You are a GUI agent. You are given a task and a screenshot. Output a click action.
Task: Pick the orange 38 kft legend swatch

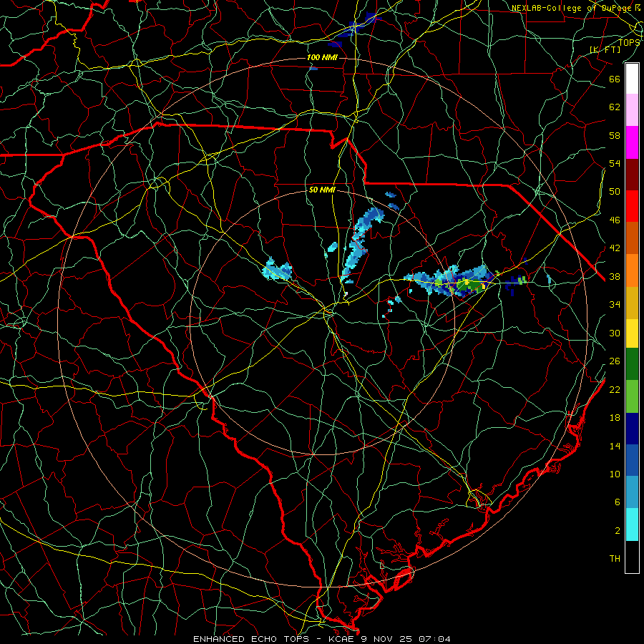click(632, 270)
